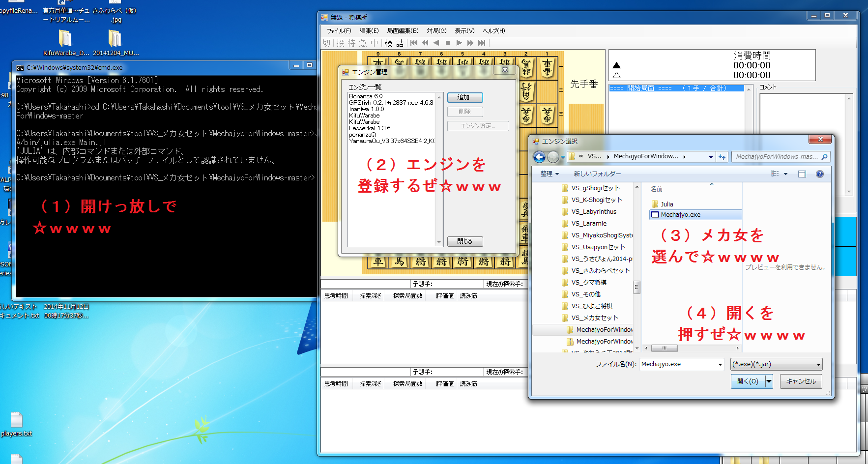This screenshot has height=464, width=868.
Task: Open the help icon in the file dialog
Action: 819,174
